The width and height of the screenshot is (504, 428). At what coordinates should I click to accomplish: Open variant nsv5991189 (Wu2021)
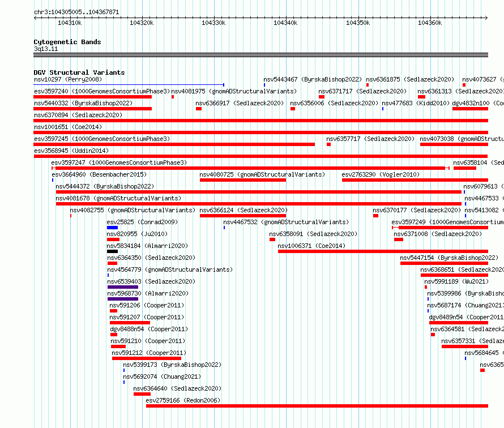coord(456,281)
